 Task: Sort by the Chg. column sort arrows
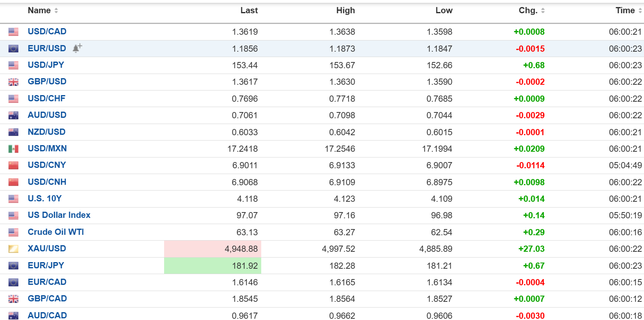pyautogui.click(x=543, y=11)
